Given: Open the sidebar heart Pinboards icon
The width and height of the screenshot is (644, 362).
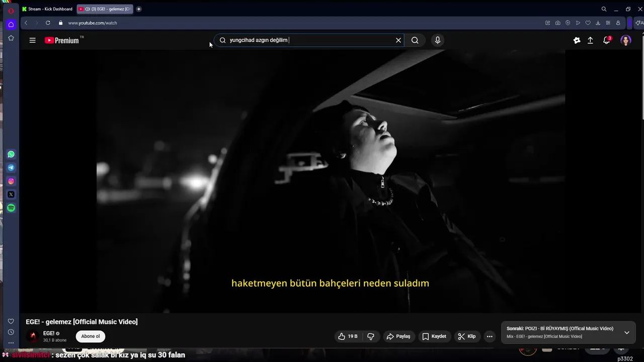Looking at the screenshot, I should [x=11, y=321].
